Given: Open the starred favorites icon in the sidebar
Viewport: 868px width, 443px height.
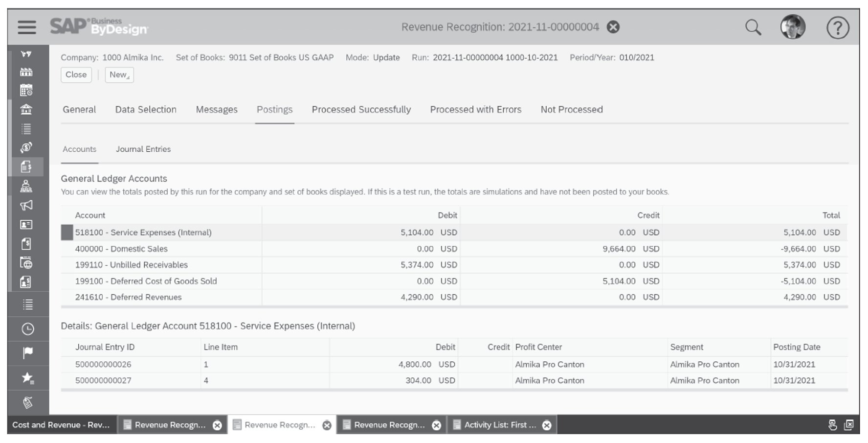Looking at the screenshot, I should [28, 377].
